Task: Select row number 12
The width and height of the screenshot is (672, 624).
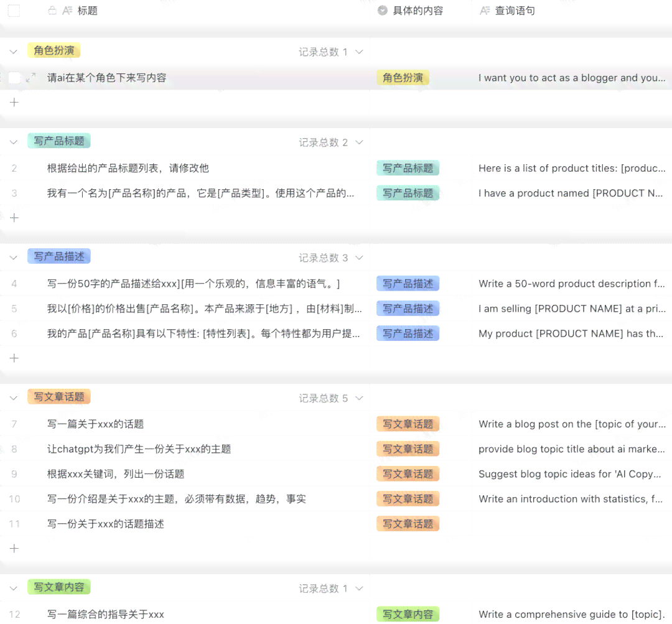Action: [x=14, y=614]
